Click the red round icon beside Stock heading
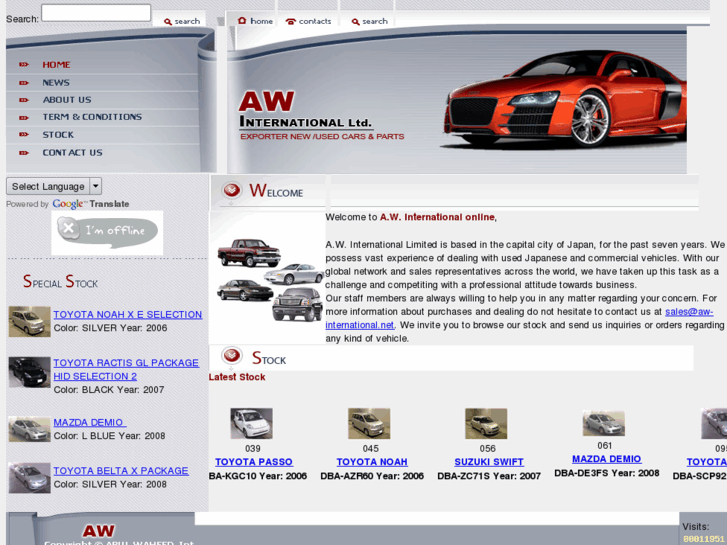This screenshot has height=545, width=727. (x=231, y=356)
